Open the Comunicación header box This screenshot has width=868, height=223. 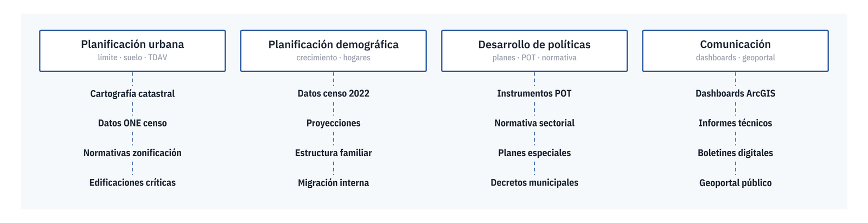point(735,51)
